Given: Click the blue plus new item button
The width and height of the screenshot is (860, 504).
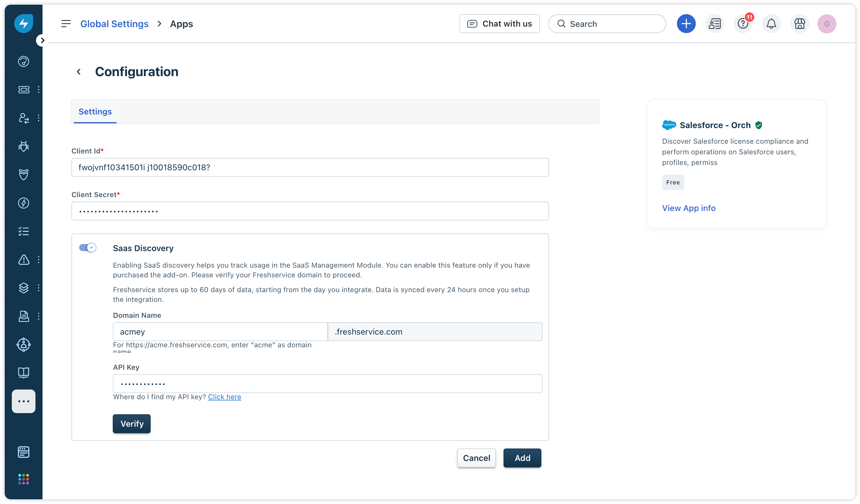Looking at the screenshot, I should [x=686, y=24].
